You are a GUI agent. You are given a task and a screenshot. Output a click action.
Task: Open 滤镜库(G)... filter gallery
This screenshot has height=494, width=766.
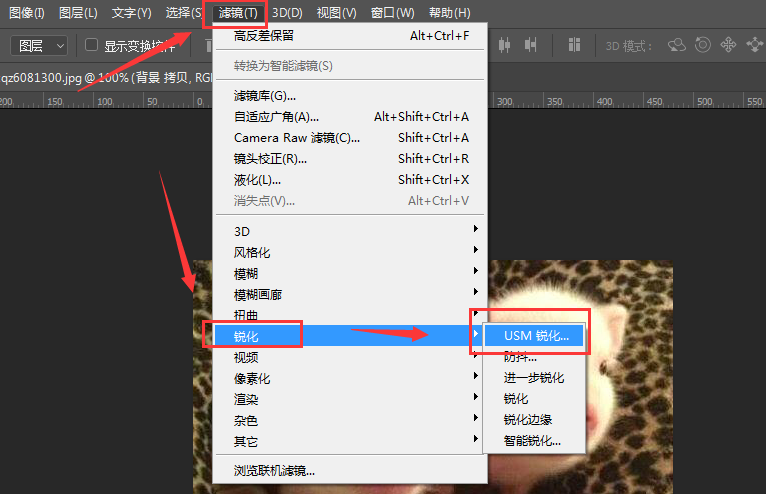point(350,96)
